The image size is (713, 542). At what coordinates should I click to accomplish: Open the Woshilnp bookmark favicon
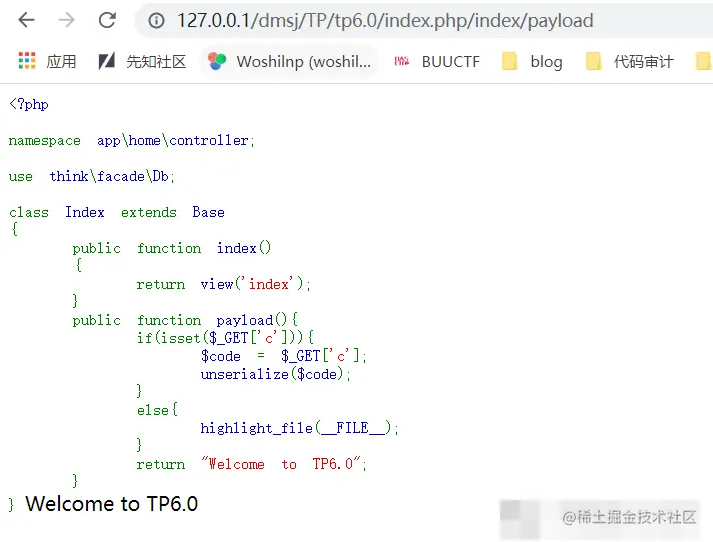pyautogui.click(x=217, y=61)
